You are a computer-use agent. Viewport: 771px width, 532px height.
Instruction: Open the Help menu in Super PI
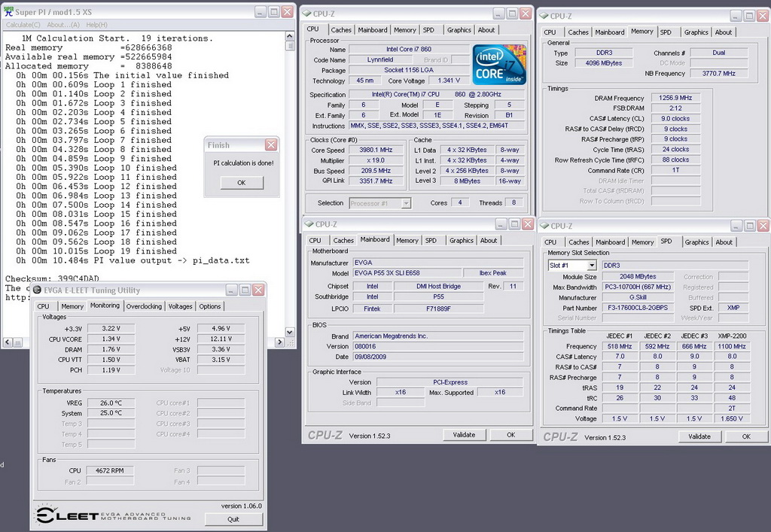(96, 25)
